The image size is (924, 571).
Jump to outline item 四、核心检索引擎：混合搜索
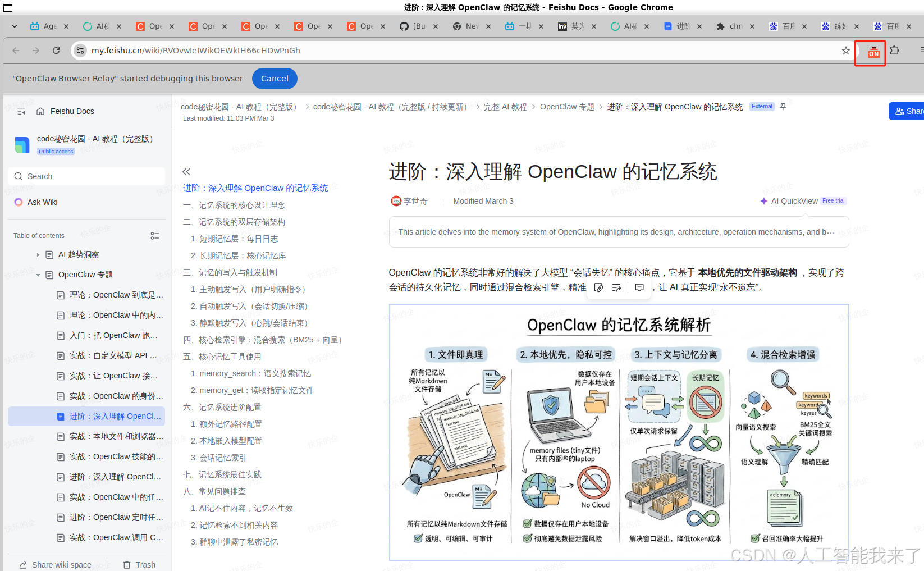click(264, 340)
